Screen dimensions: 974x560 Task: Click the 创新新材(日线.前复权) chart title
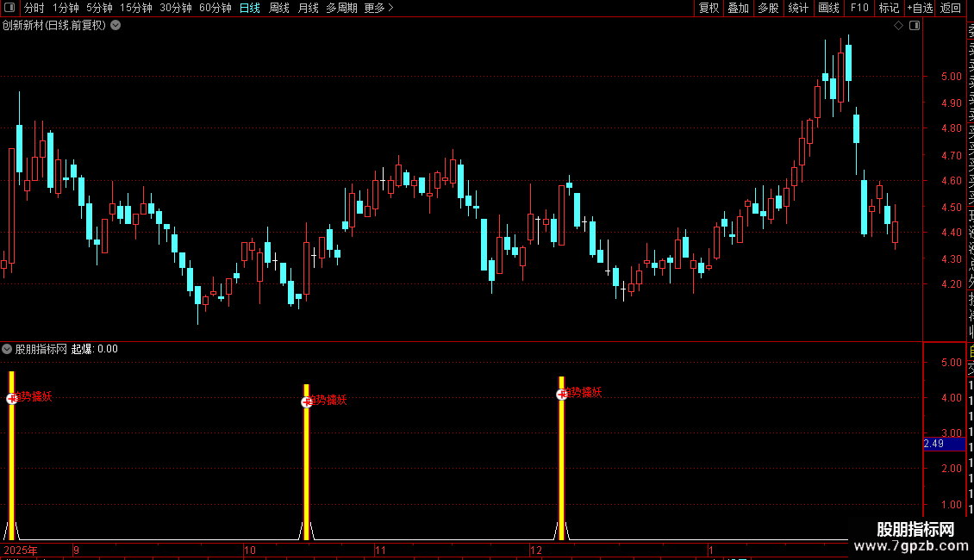tap(54, 26)
